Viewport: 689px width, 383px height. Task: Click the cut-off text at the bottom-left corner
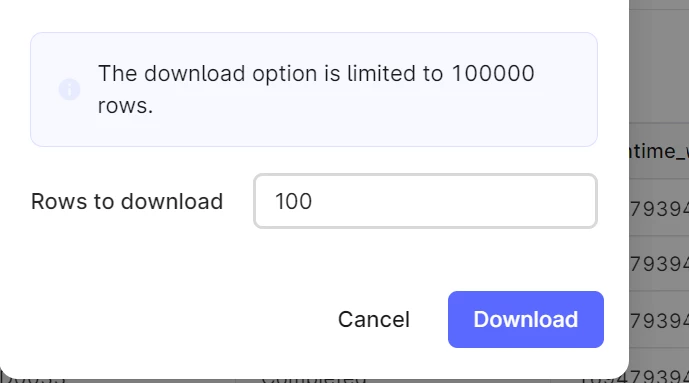33,378
